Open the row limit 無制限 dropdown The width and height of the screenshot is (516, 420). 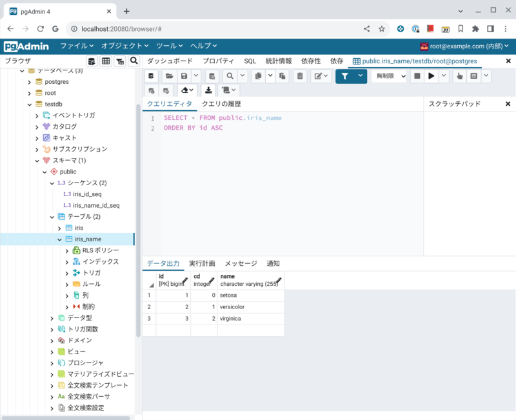389,76
